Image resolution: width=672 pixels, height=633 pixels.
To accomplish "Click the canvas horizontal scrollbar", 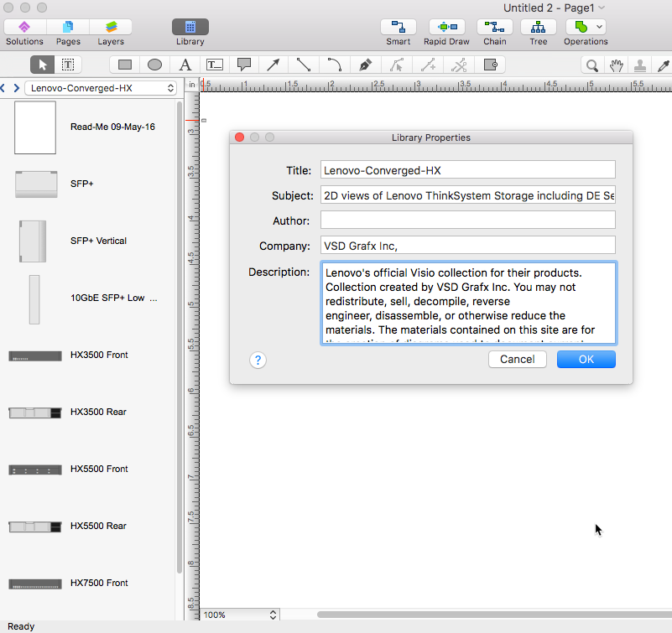I will pyautogui.click(x=494, y=615).
